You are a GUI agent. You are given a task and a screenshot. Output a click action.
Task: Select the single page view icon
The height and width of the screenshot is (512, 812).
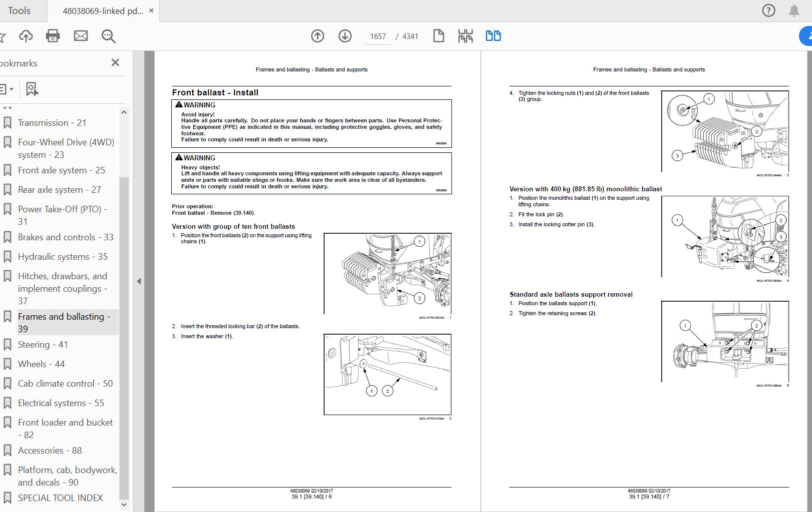438,36
